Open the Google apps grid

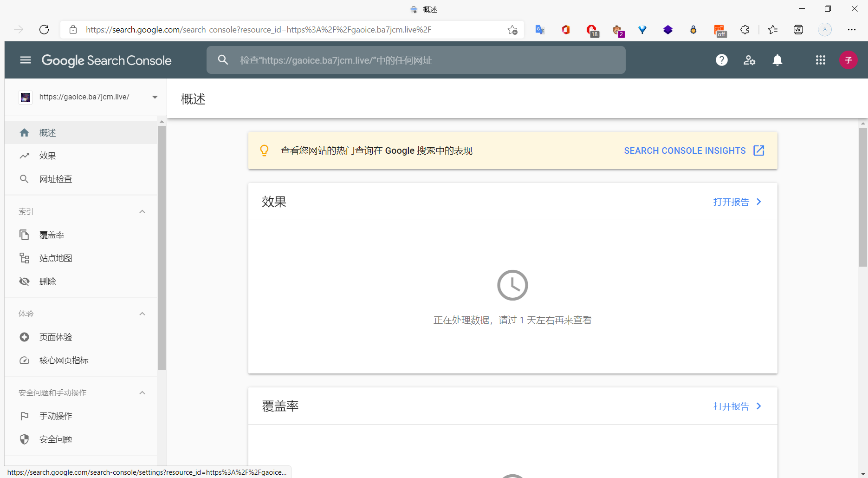coord(821,60)
